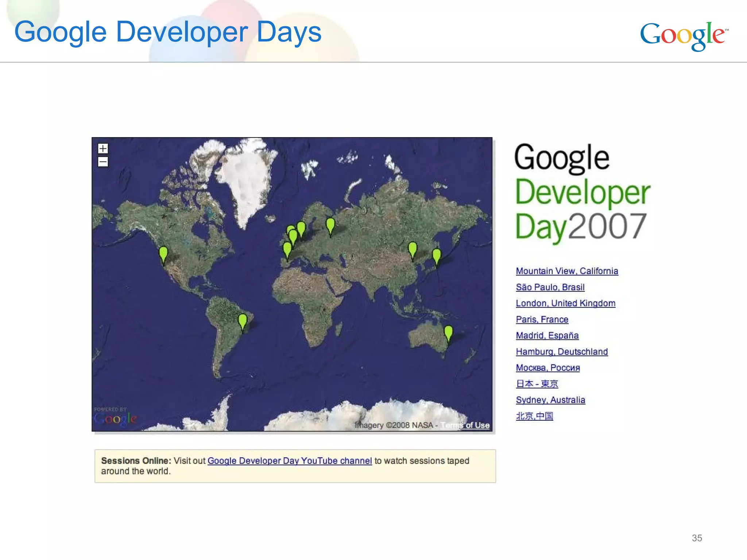Image resolution: width=747 pixels, height=560 pixels.
Task: Open the map Terms of Use link
Action: click(x=465, y=425)
